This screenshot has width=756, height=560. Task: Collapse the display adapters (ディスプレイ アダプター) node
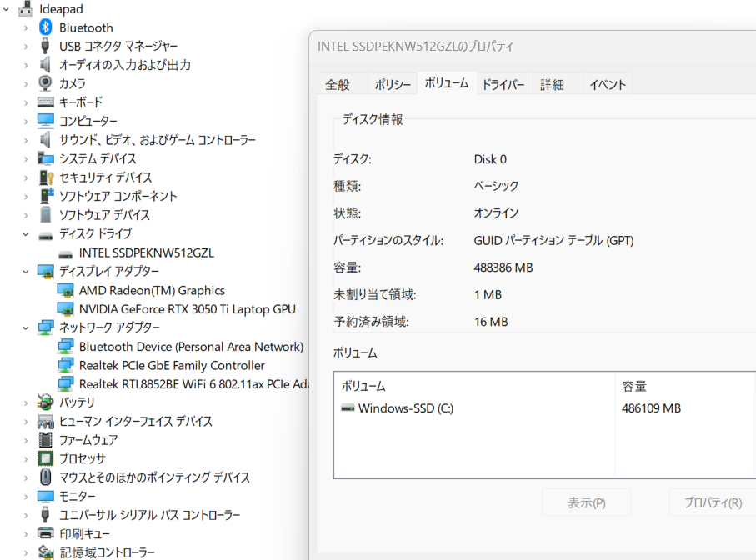click(26, 272)
